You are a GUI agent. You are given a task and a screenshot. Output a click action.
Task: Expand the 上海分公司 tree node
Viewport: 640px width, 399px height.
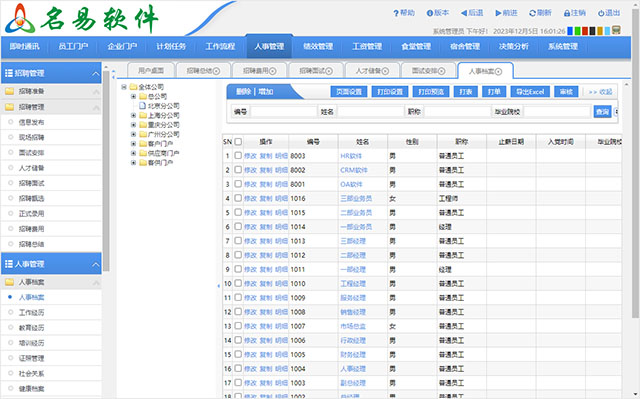133,115
